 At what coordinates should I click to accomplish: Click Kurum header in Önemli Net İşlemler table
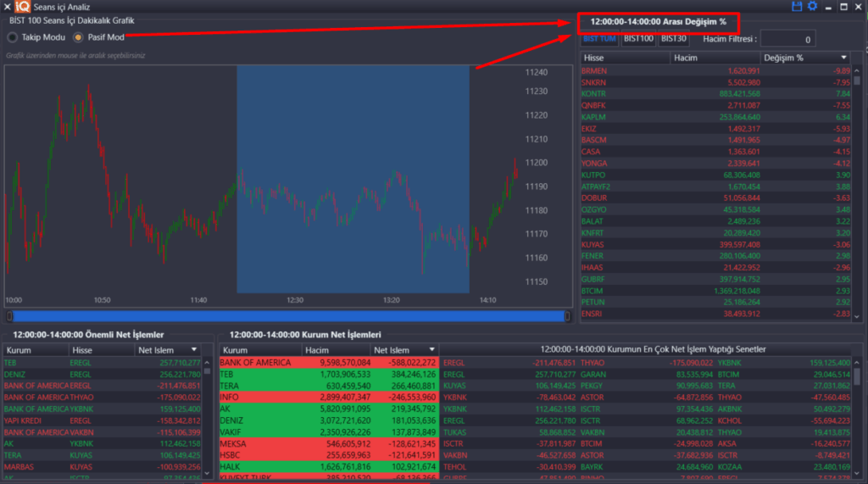click(x=36, y=350)
